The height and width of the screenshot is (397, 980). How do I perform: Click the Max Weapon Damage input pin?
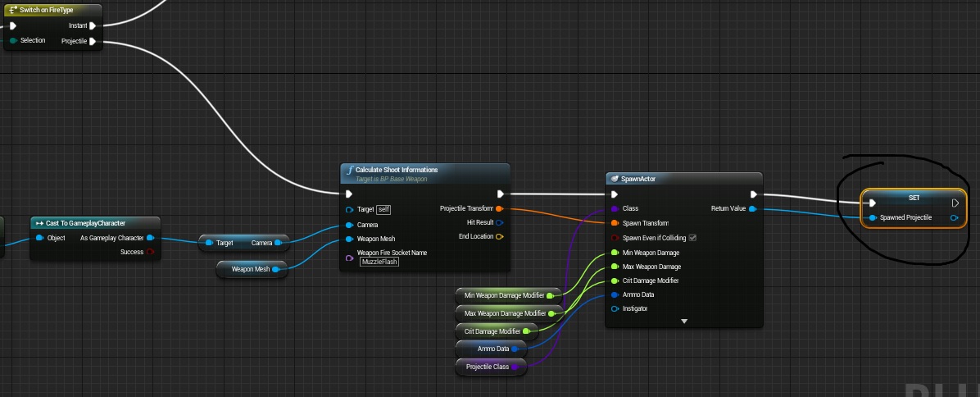coord(615,267)
